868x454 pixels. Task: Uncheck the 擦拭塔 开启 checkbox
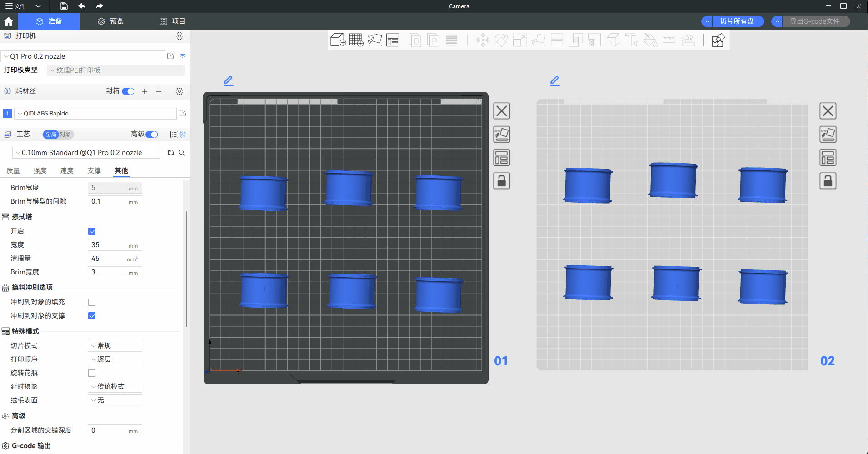[x=92, y=231]
